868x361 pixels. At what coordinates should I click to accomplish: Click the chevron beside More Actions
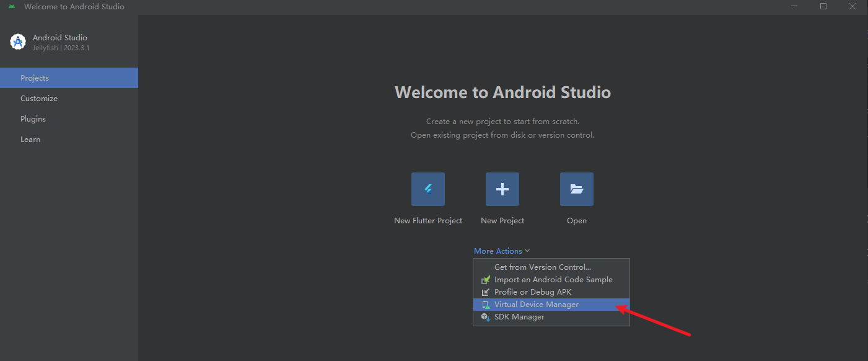pos(527,251)
